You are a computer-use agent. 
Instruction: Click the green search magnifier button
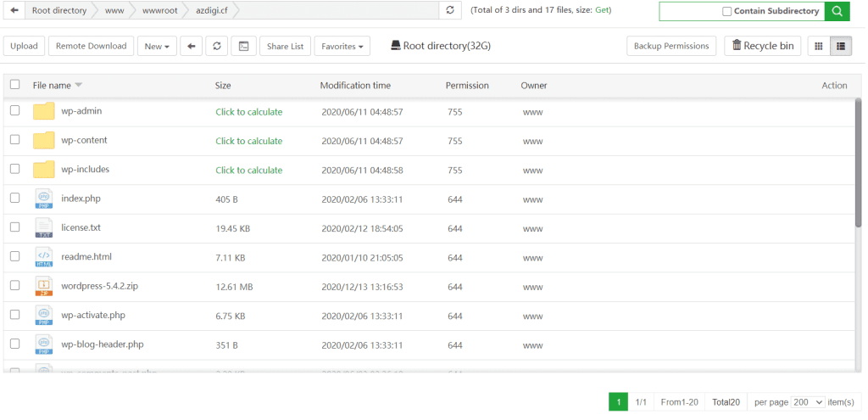pyautogui.click(x=837, y=11)
